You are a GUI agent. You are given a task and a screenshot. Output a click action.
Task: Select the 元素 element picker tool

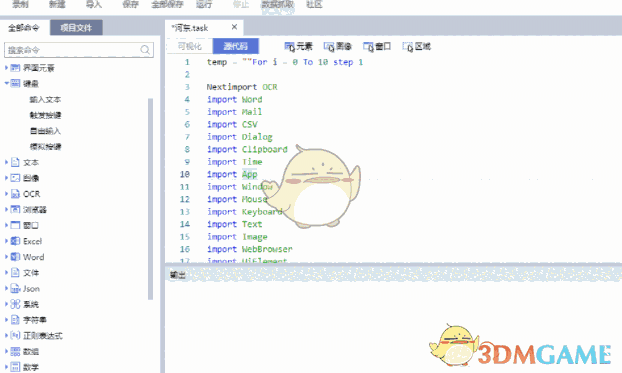(x=298, y=46)
